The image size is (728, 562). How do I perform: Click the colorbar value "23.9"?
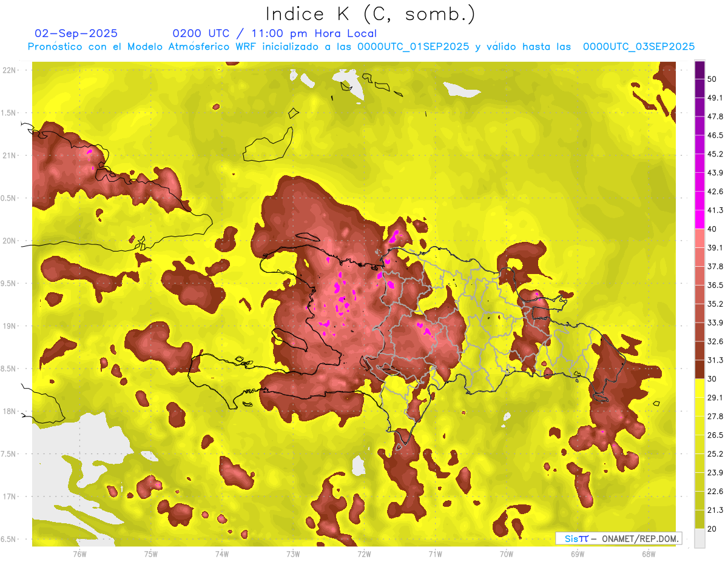[x=715, y=473]
